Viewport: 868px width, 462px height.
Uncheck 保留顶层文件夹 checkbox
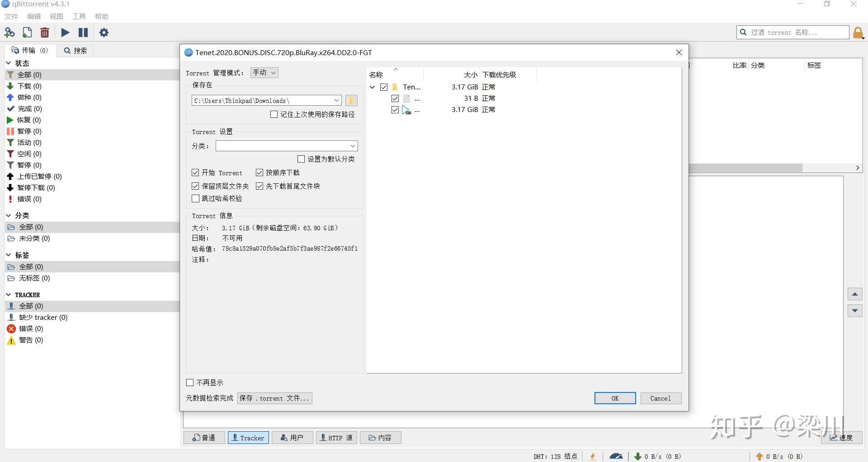tap(195, 186)
